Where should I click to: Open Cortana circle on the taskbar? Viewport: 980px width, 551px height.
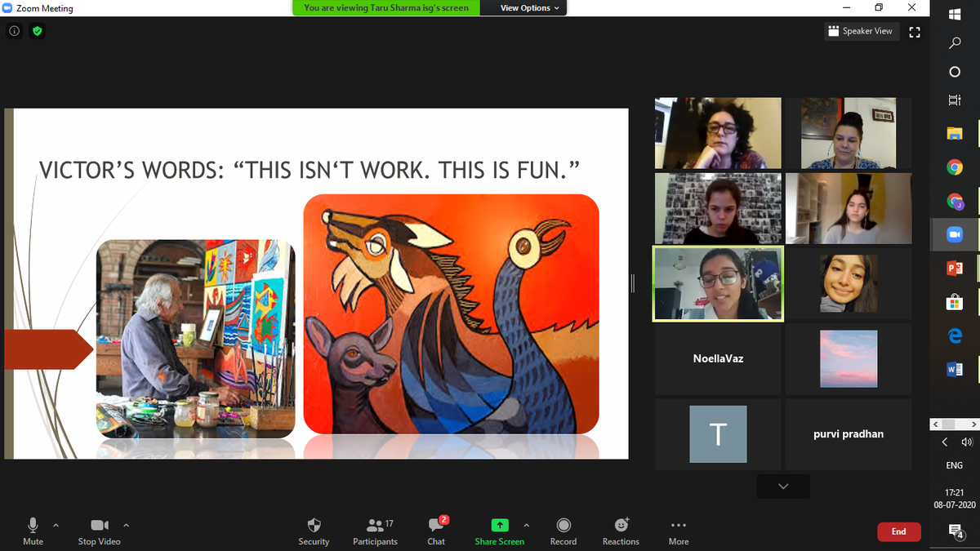pyautogui.click(x=955, y=72)
